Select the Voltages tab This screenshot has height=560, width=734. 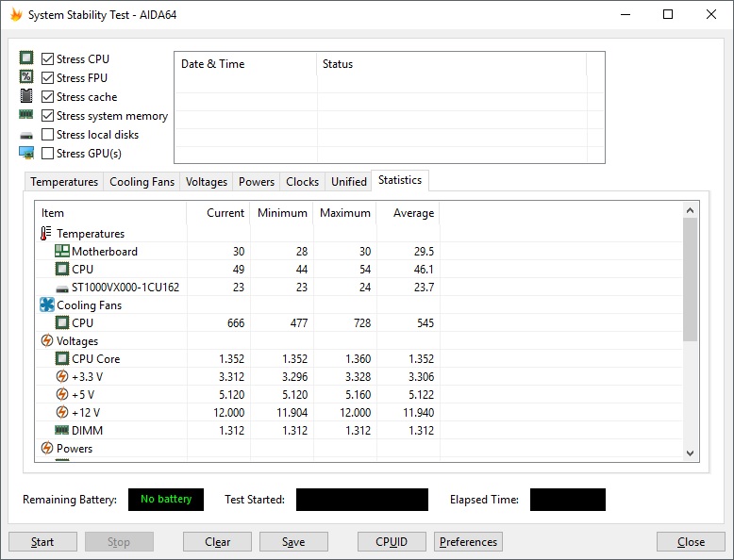(x=206, y=182)
